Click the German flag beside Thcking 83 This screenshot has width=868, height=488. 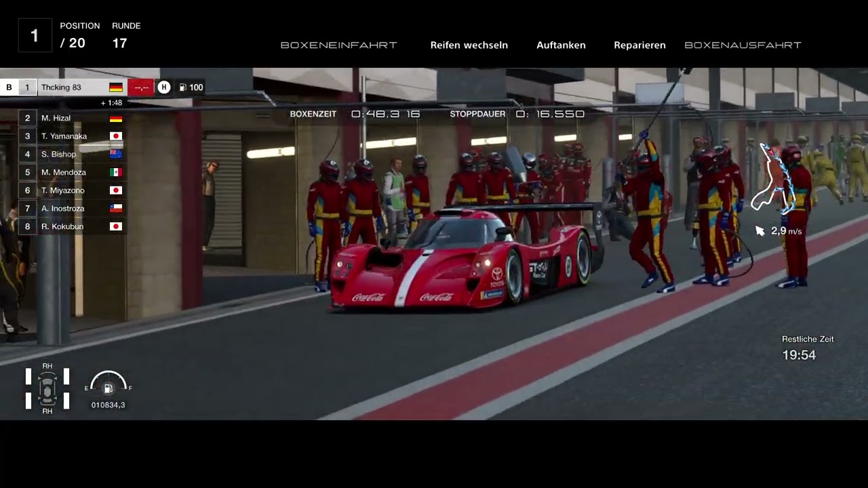point(116,87)
